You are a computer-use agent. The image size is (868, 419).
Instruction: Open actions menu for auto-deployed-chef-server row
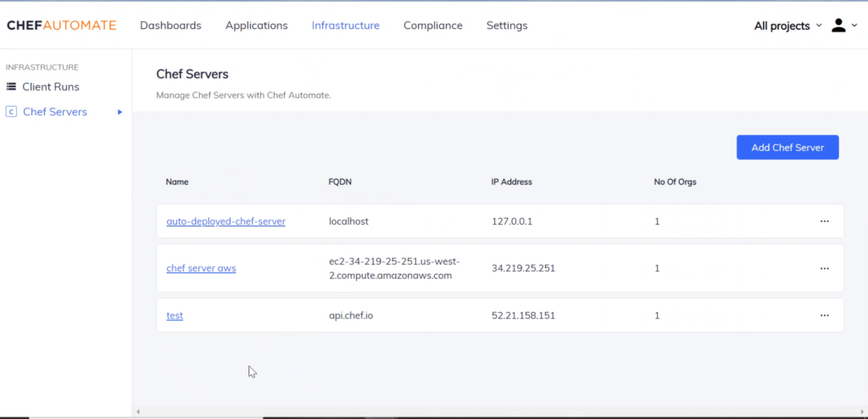[824, 221]
